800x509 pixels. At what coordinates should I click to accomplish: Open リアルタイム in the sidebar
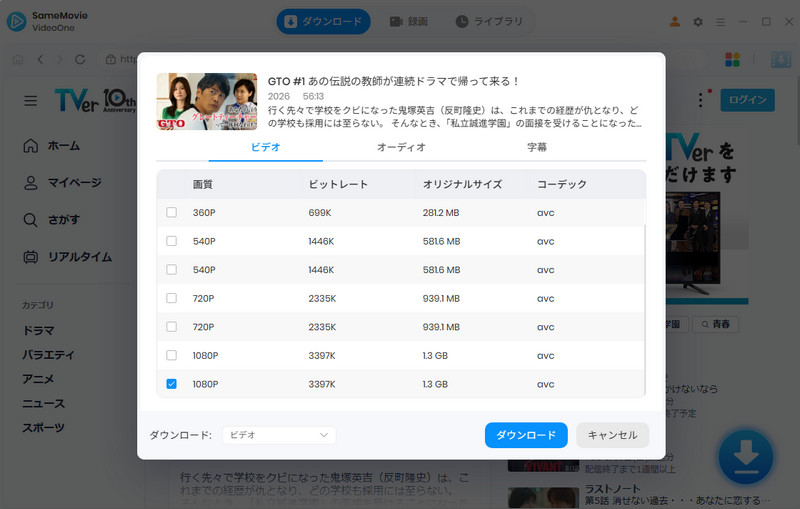click(67, 257)
